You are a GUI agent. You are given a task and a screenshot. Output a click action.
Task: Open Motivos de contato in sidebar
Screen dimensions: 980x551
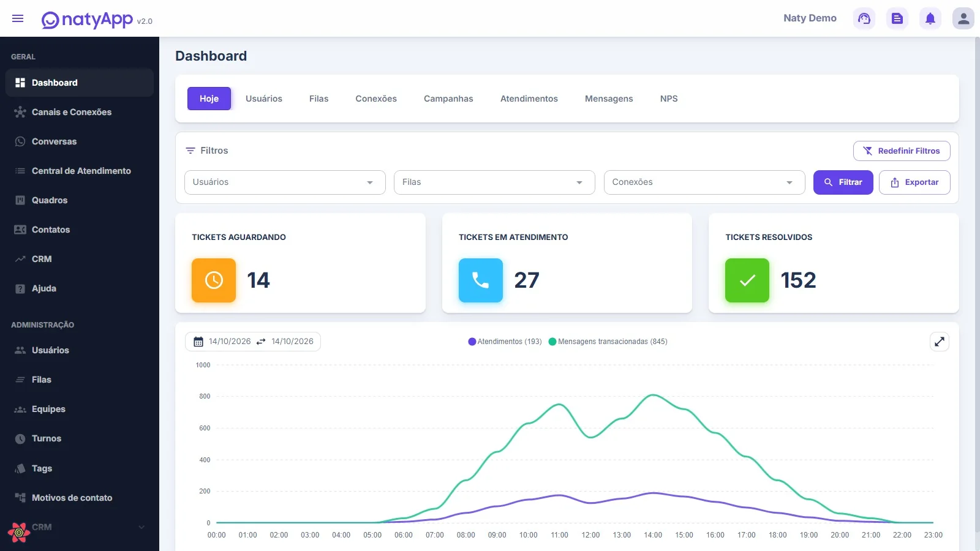click(80, 498)
